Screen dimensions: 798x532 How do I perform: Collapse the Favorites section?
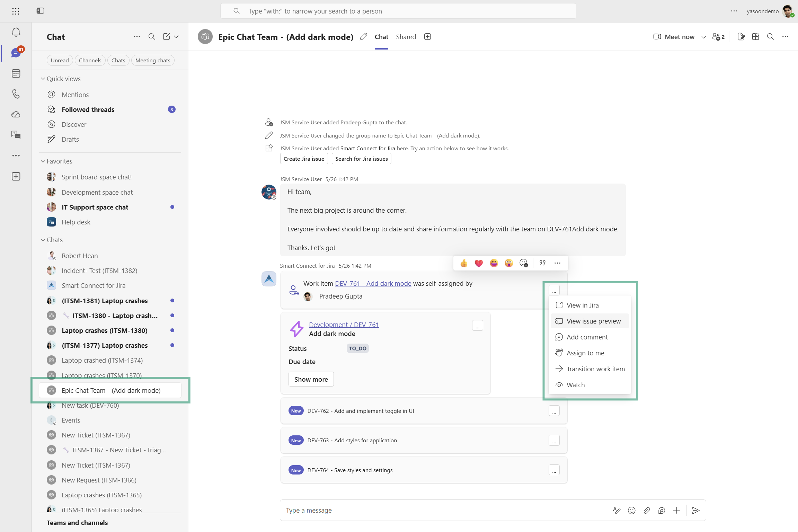click(x=43, y=161)
